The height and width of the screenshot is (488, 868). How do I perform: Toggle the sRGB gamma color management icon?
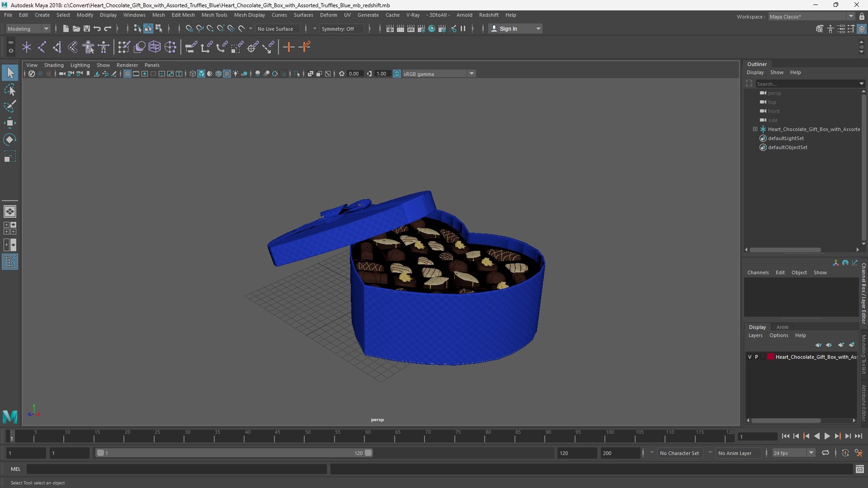coord(397,74)
